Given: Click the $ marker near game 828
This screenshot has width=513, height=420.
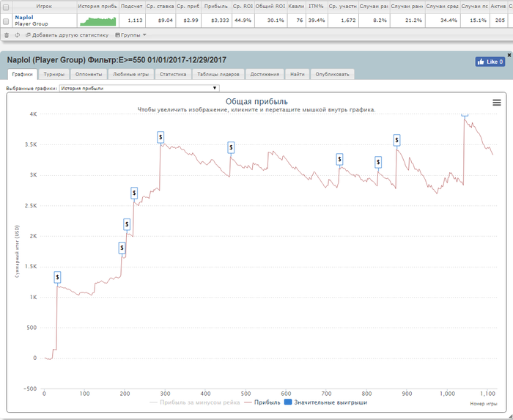Looking at the screenshot, I should pos(378,162).
